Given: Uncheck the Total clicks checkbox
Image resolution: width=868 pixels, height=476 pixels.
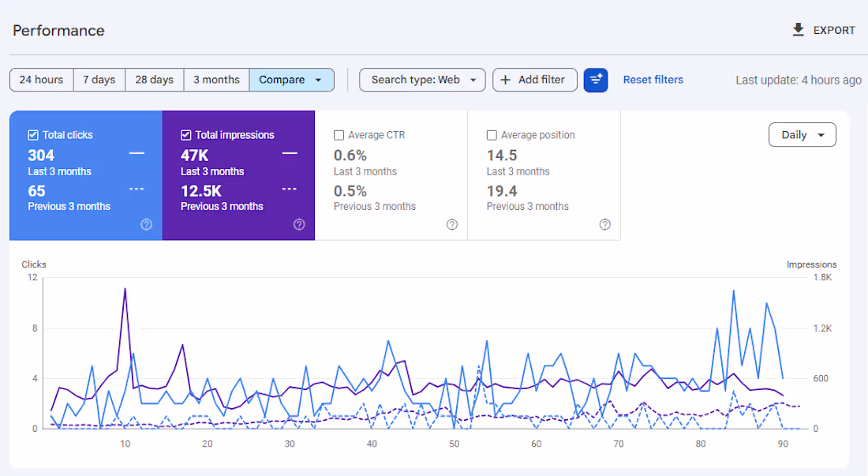Looking at the screenshot, I should pyautogui.click(x=33, y=135).
